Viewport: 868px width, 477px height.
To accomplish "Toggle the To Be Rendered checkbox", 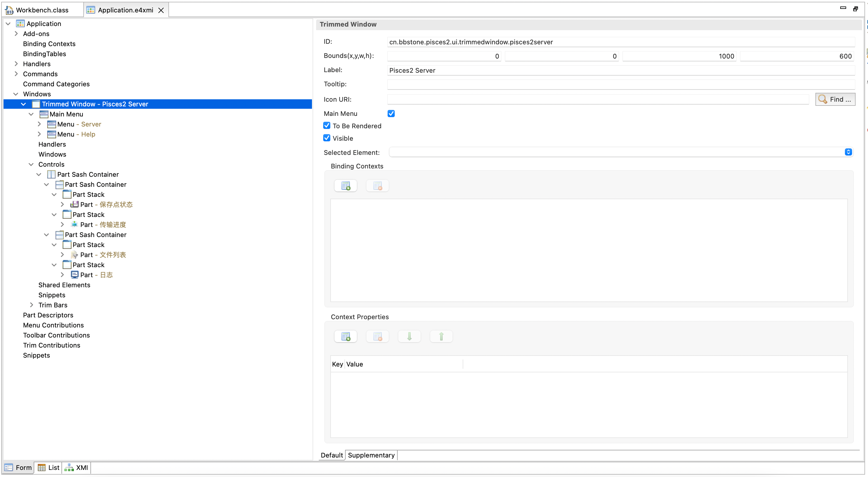I will [x=326, y=126].
